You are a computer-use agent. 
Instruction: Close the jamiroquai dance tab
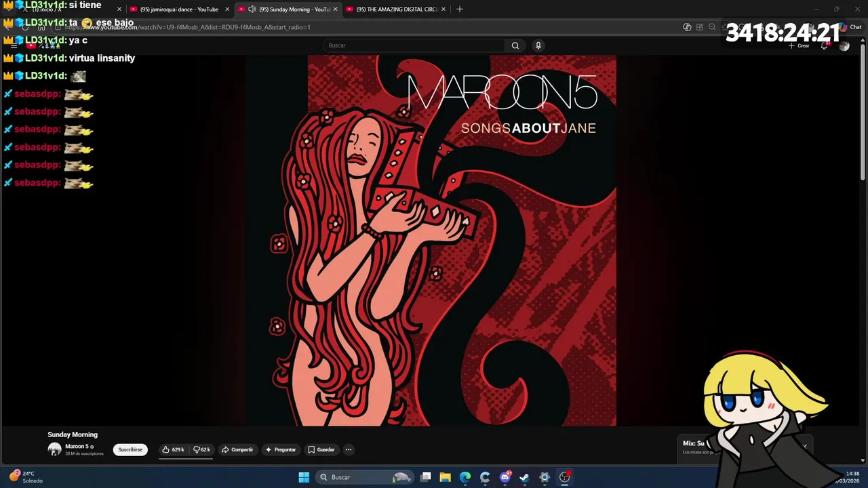(x=227, y=9)
